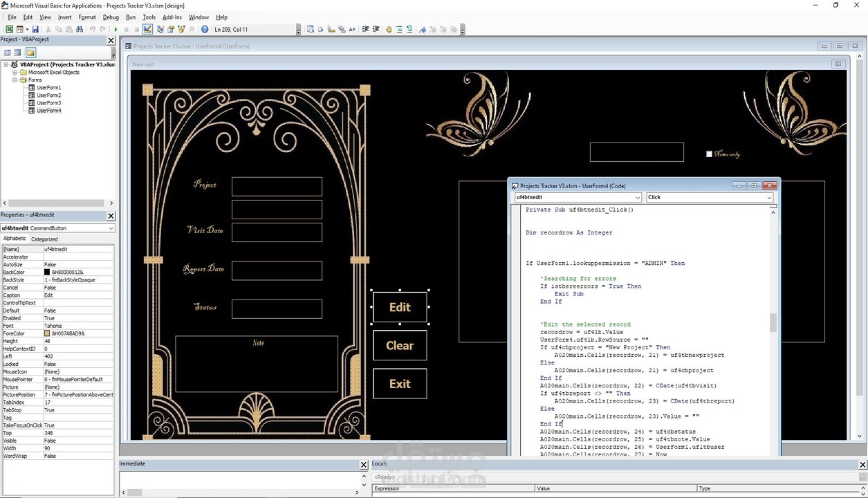
Task: Click the Clear button on the form
Action: tap(400, 345)
